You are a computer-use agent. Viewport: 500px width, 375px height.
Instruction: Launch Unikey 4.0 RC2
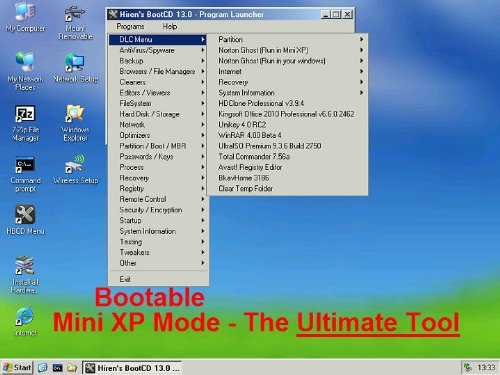pos(287,125)
